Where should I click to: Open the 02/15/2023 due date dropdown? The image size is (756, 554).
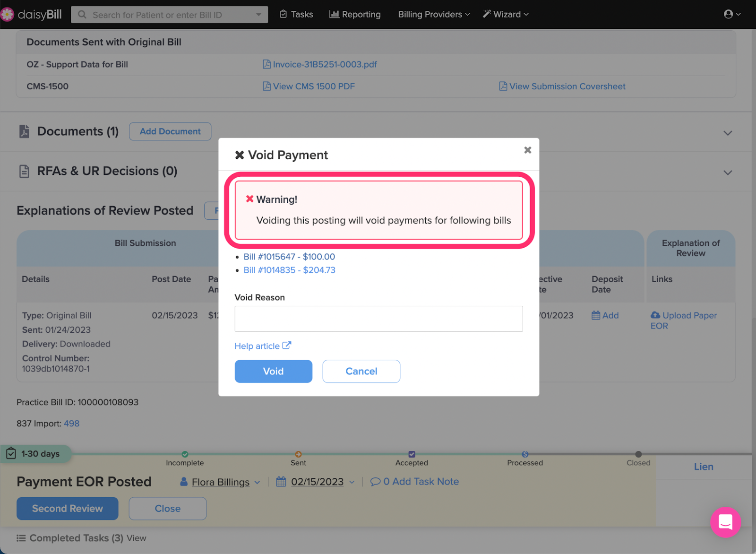coord(317,482)
